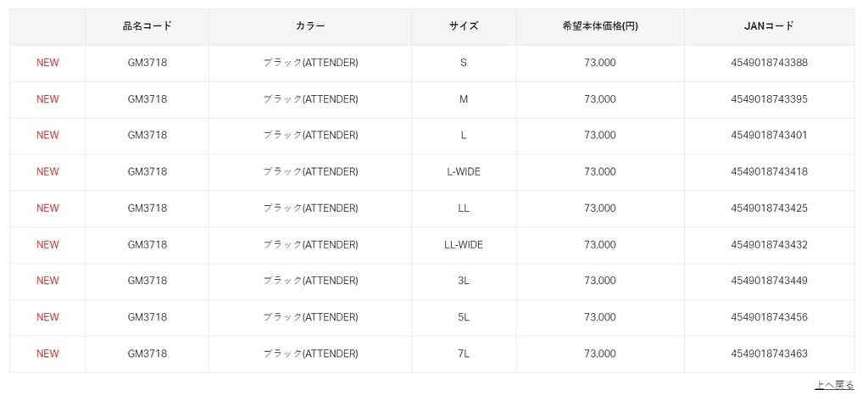Click the 希望本体価格(円) column header
The width and height of the screenshot is (868, 407).
599,26
